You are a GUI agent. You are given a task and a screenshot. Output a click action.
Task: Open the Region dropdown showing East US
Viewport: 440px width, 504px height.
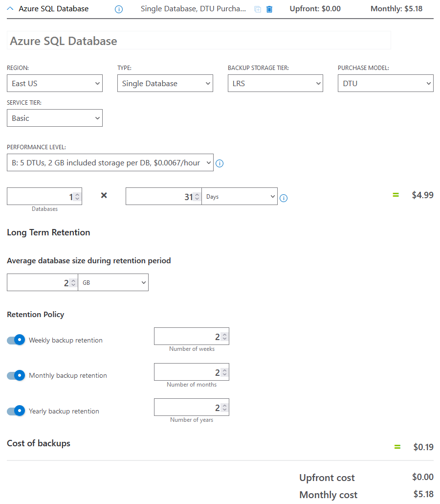point(55,83)
